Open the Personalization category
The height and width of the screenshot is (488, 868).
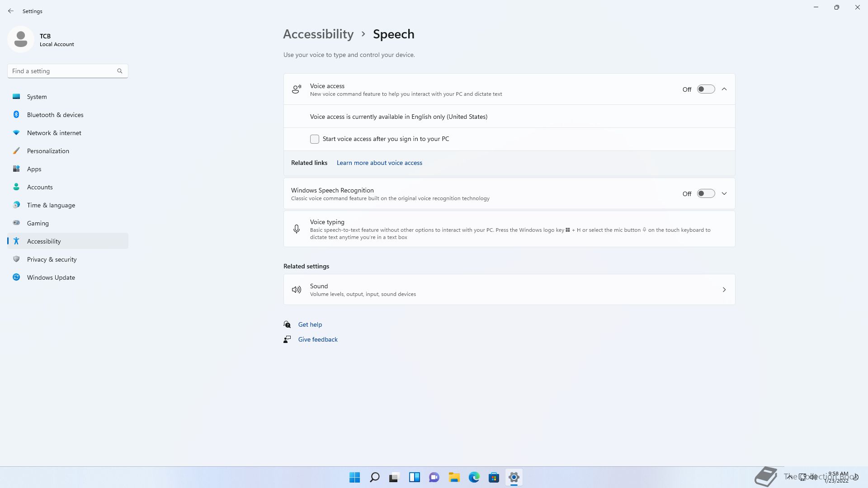pyautogui.click(x=68, y=151)
